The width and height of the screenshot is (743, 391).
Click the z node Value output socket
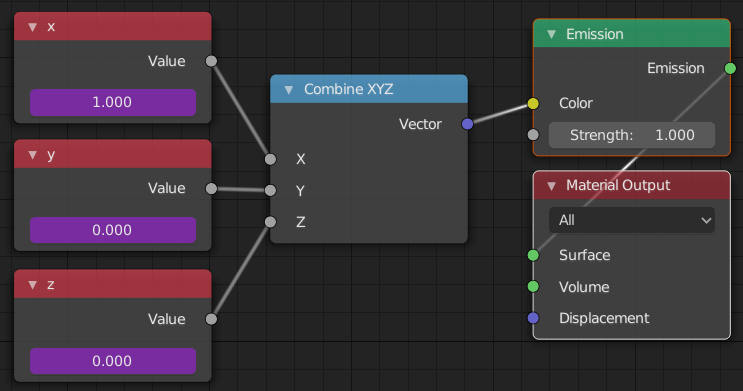211,319
